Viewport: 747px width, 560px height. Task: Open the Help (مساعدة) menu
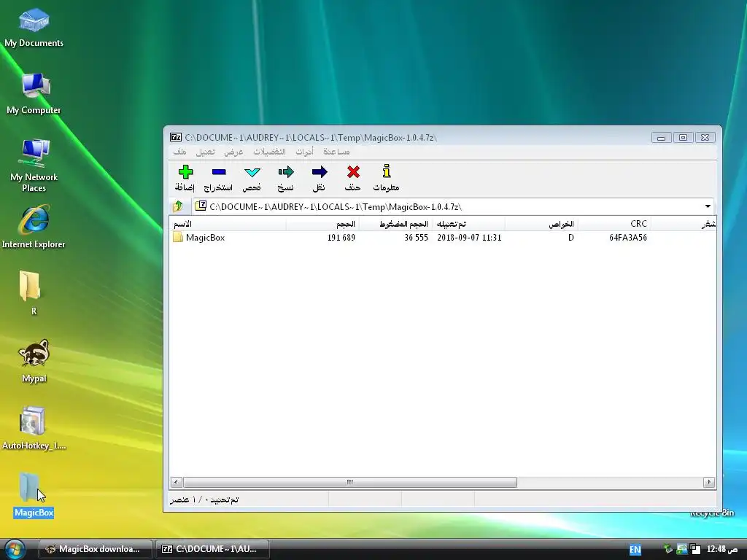(336, 152)
